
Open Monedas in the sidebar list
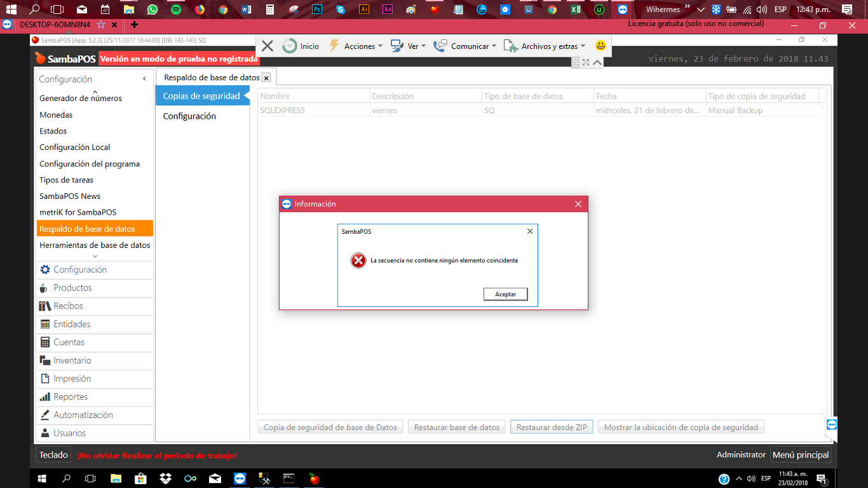point(56,115)
